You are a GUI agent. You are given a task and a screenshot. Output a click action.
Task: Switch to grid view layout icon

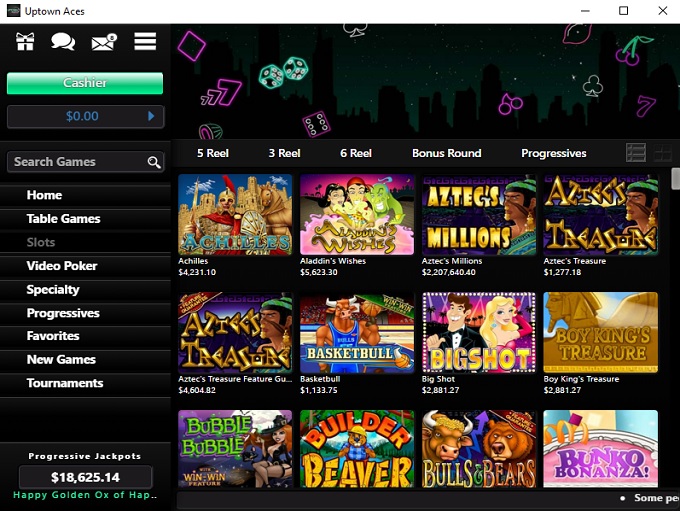pyautogui.click(x=663, y=153)
